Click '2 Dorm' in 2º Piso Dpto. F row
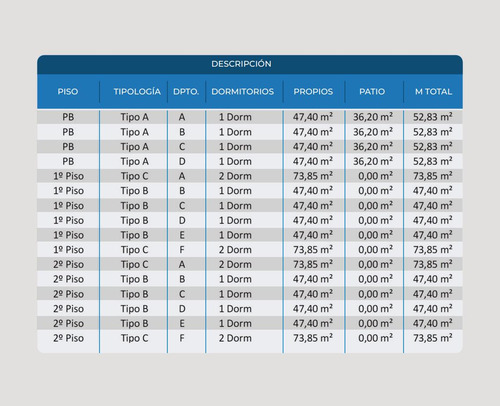The image size is (500, 406). (x=235, y=338)
